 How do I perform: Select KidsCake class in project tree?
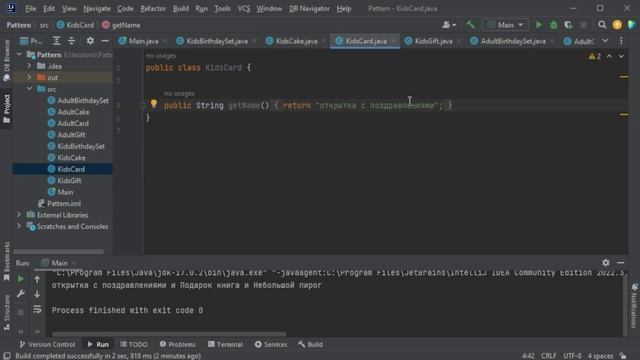pyautogui.click(x=71, y=158)
